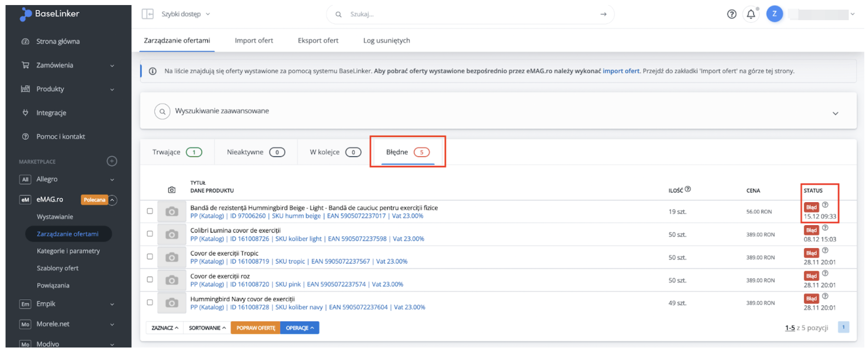Screen dimensions: 868x353
Task: Select the Bandă de rezistență Hummingbird Beige checkbox
Action: (x=150, y=211)
